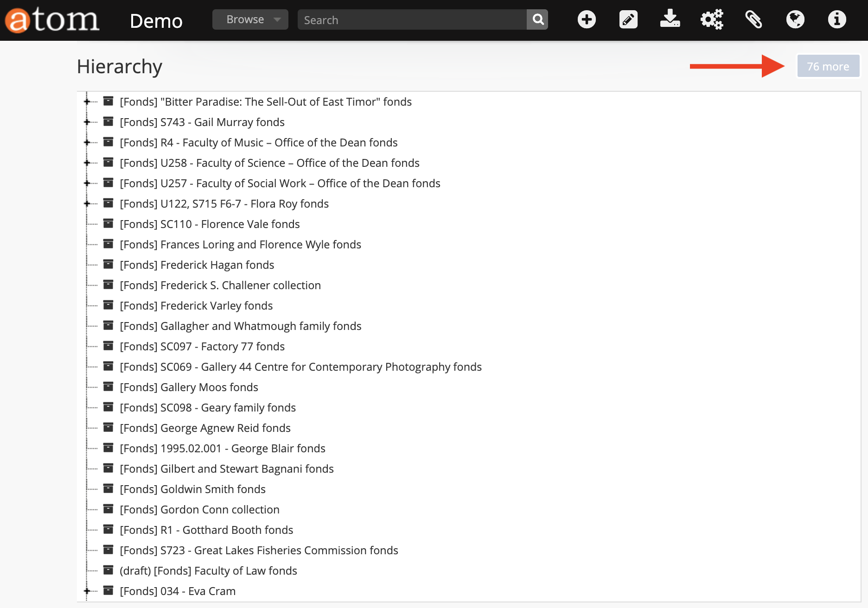Click archive icon beside Faculty of Law fonds

point(108,570)
